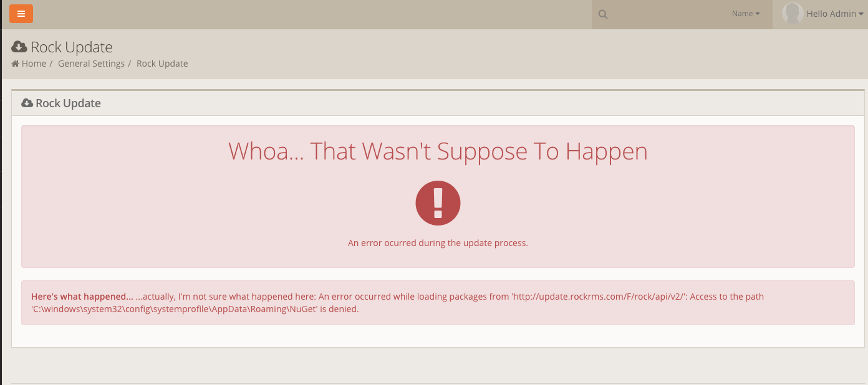Toggle the sidebar using the hamburger button
Image resolution: width=868 pixels, height=385 pixels.
[22, 13]
